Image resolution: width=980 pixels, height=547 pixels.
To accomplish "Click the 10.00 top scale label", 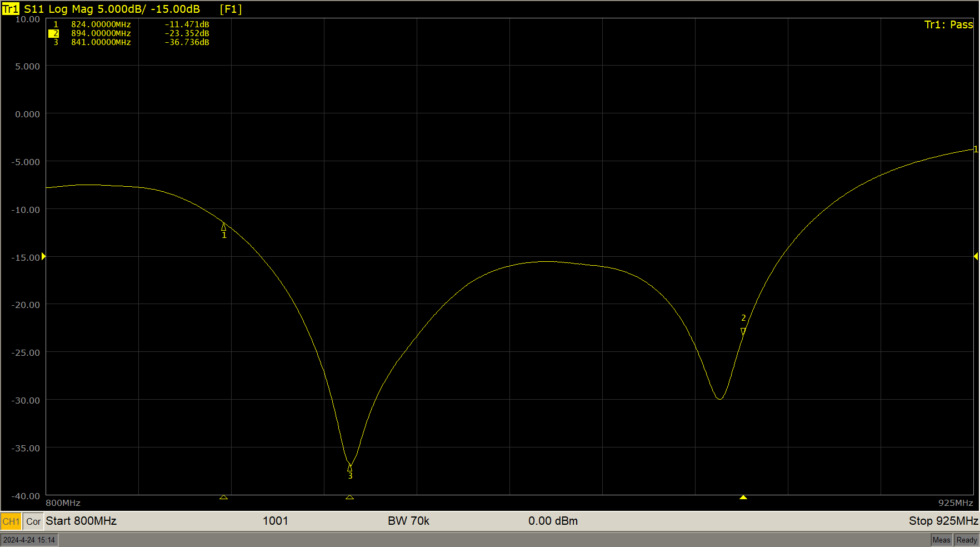I will coord(28,19).
